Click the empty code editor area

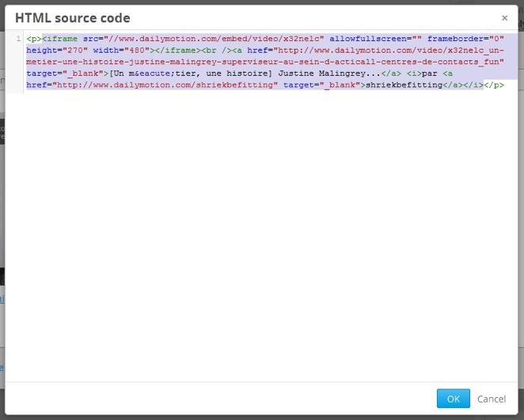271,233
